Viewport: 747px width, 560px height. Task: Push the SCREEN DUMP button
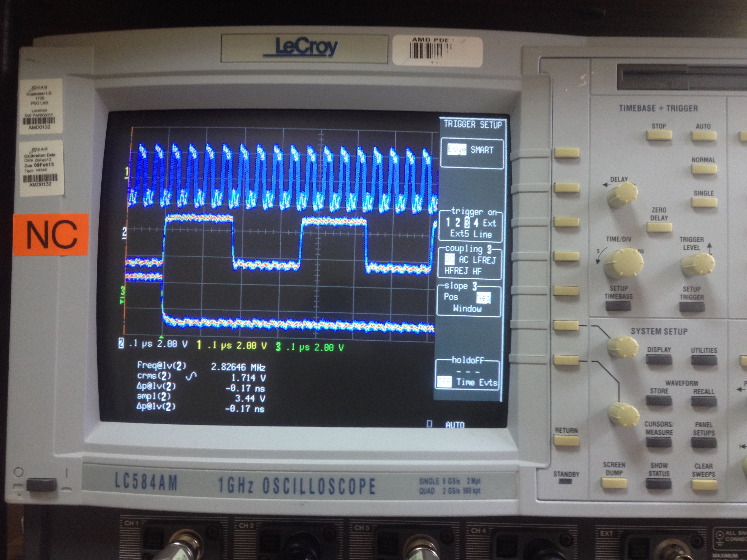tap(614, 483)
